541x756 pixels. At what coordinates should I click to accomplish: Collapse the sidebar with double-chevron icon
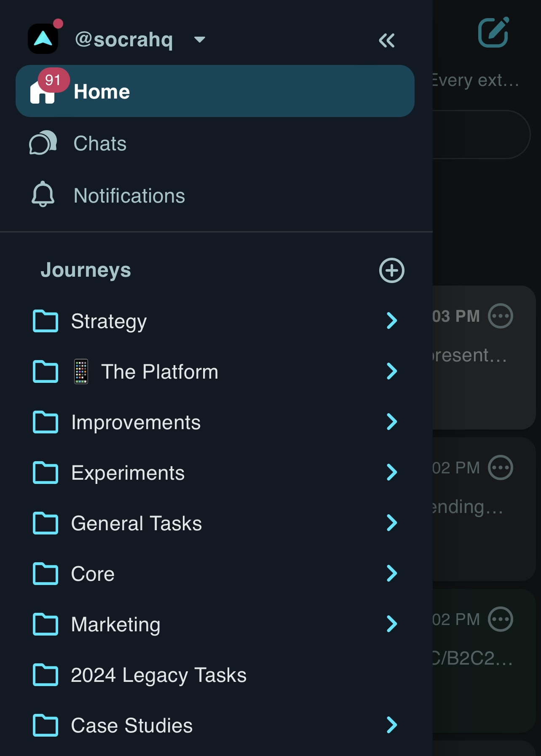click(x=386, y=40)
